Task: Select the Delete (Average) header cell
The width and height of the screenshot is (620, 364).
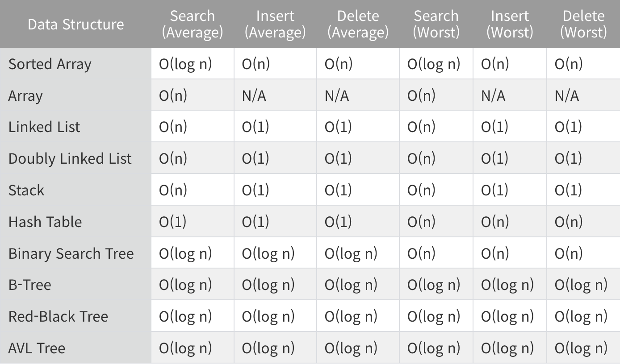Action: [358, 24]
